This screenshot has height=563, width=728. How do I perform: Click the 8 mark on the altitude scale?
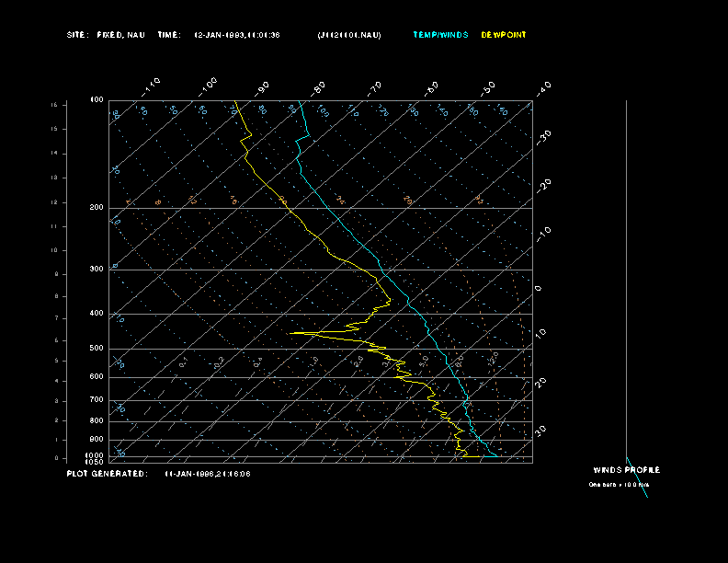pos(57,296)
